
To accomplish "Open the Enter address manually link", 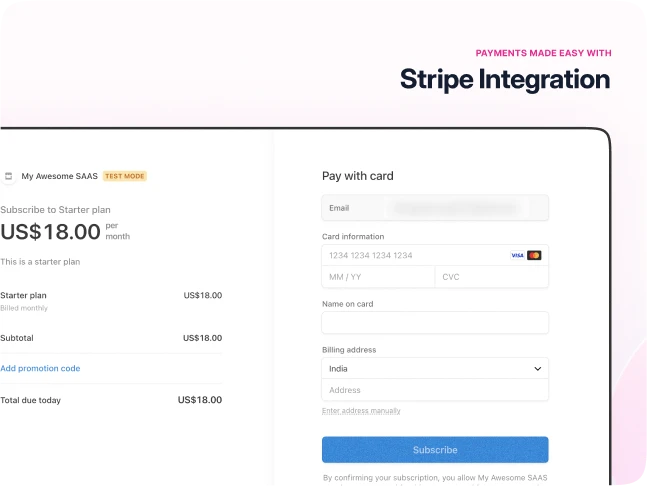I will coord(361,411).
